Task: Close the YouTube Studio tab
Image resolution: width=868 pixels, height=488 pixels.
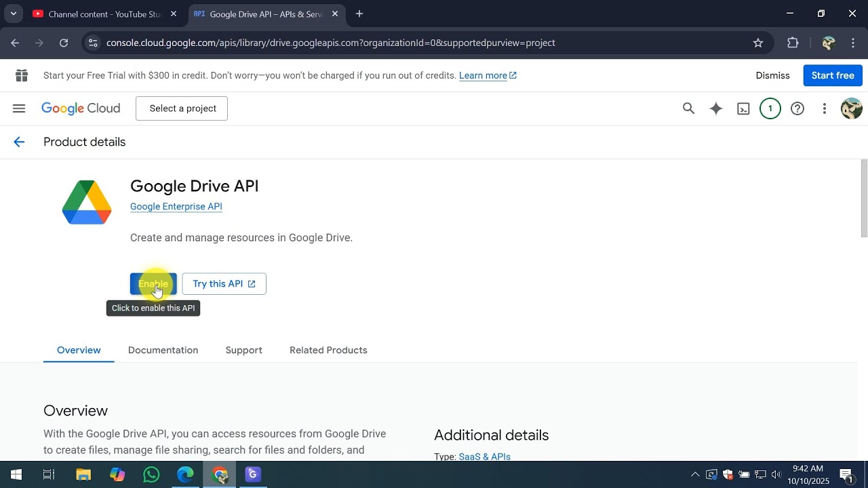Action: tap(174, 14)
